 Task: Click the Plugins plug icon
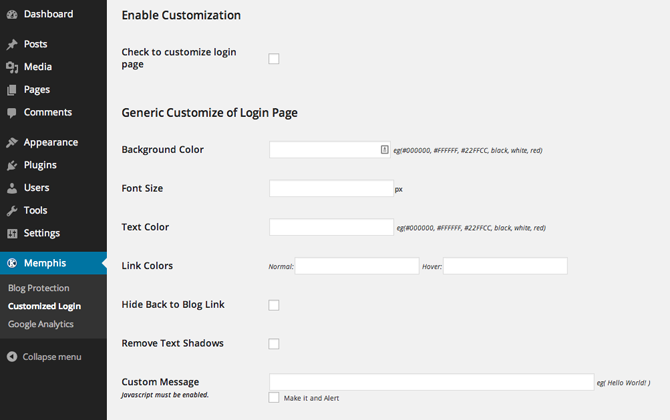pyautogui.click(x=11, y=166)
